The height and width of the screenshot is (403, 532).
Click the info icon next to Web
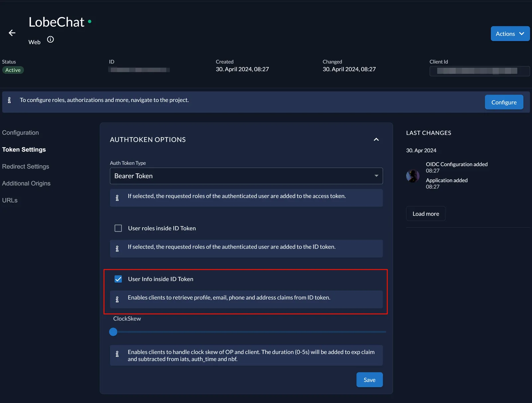[x=51, y=40]
